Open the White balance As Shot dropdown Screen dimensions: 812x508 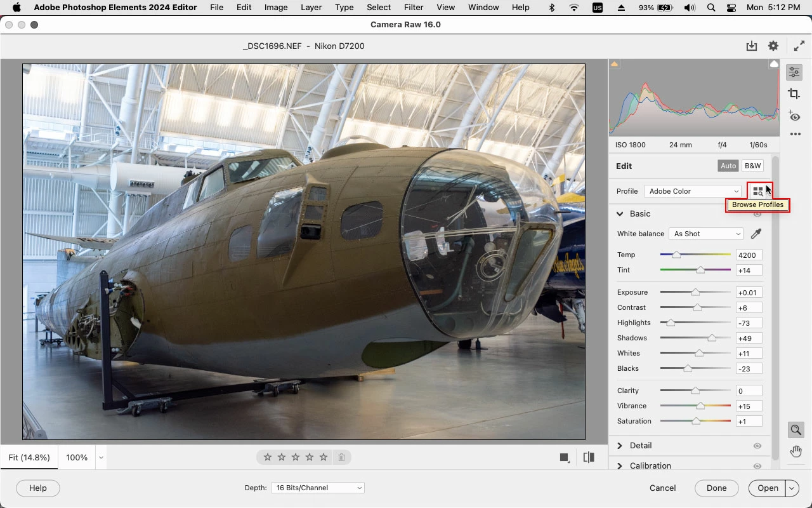pyautogui.click(x=705, y=234)
